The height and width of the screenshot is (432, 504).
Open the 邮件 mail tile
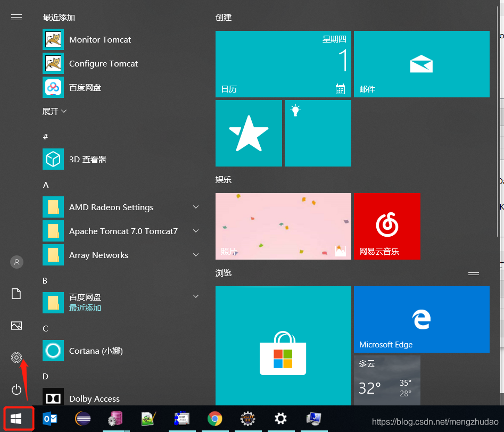point(422,64)
